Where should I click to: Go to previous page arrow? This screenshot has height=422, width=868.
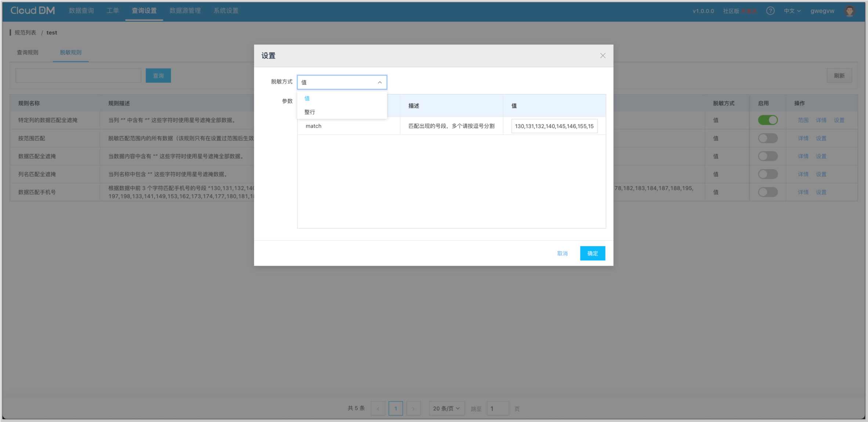coord(378,408)
